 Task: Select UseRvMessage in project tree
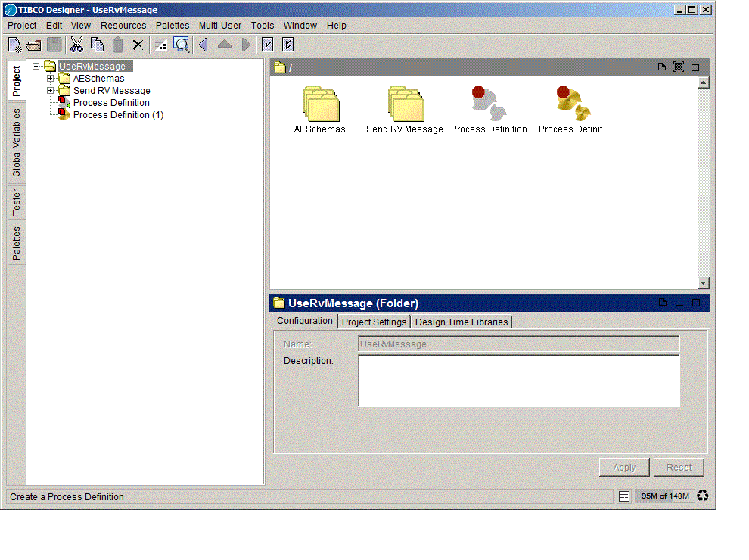pyautogui.click(x=92, y=67)
